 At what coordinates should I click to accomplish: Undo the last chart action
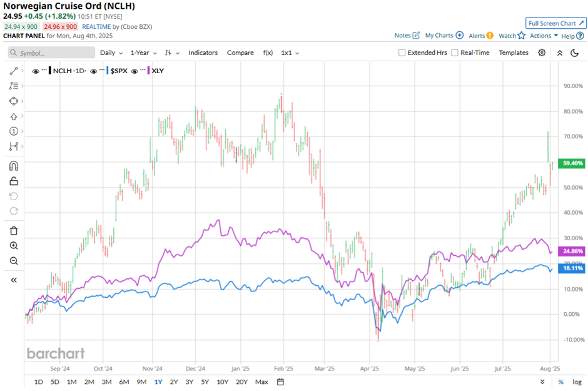14,196
